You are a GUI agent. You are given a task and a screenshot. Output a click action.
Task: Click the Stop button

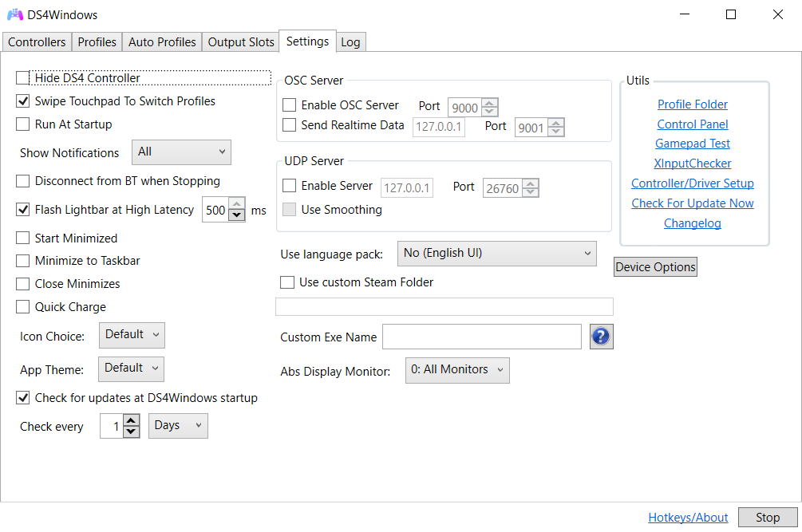767,517
